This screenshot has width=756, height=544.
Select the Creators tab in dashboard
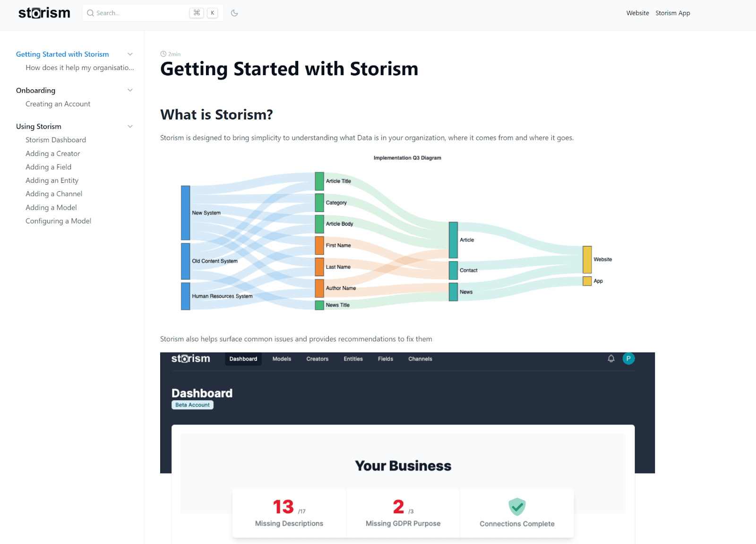pyautogui.click(x=317, y=359)
